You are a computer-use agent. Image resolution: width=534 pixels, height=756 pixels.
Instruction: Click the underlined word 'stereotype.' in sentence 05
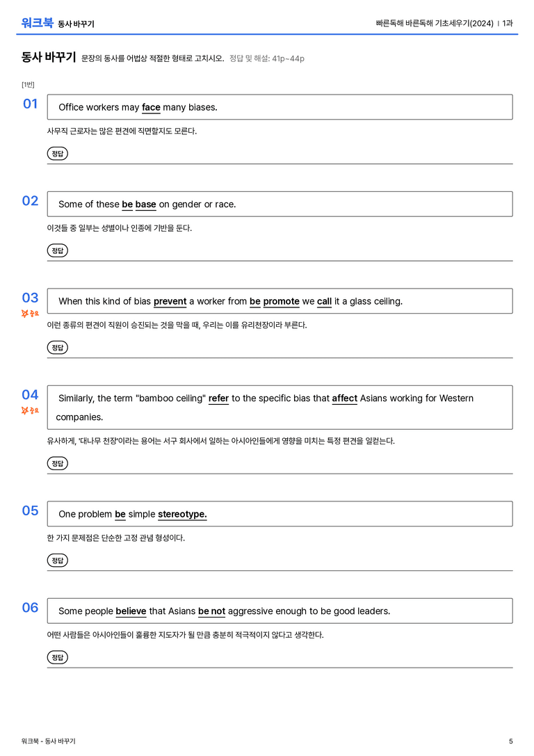point(182,515)
